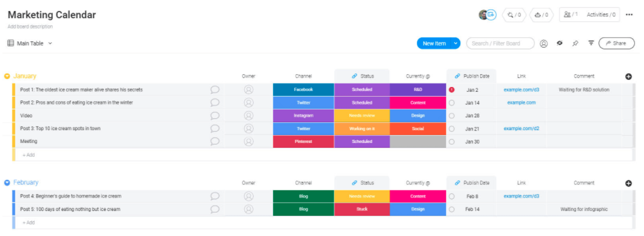Collapse the January group arrow
The image size is (644, 236).
7,76
